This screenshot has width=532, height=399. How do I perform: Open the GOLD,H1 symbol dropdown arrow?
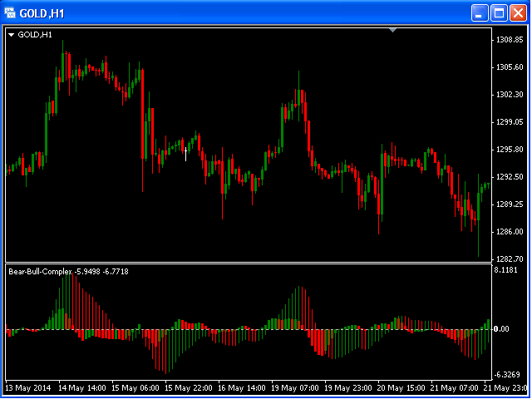pos(11,35)
